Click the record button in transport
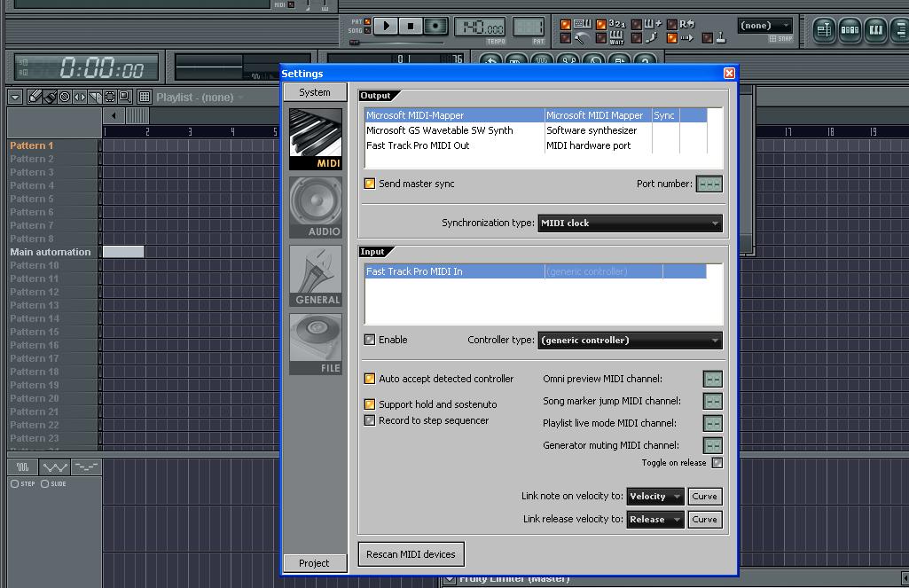 click(x=435, y=27)
